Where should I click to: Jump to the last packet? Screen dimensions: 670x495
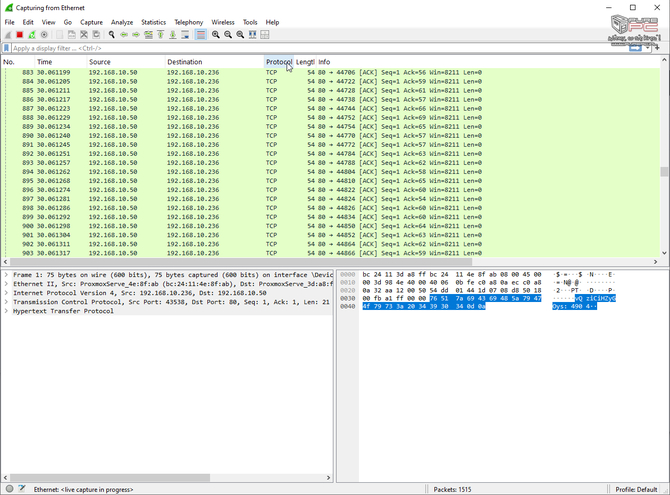pyautogui.click(x=173, y=35)
